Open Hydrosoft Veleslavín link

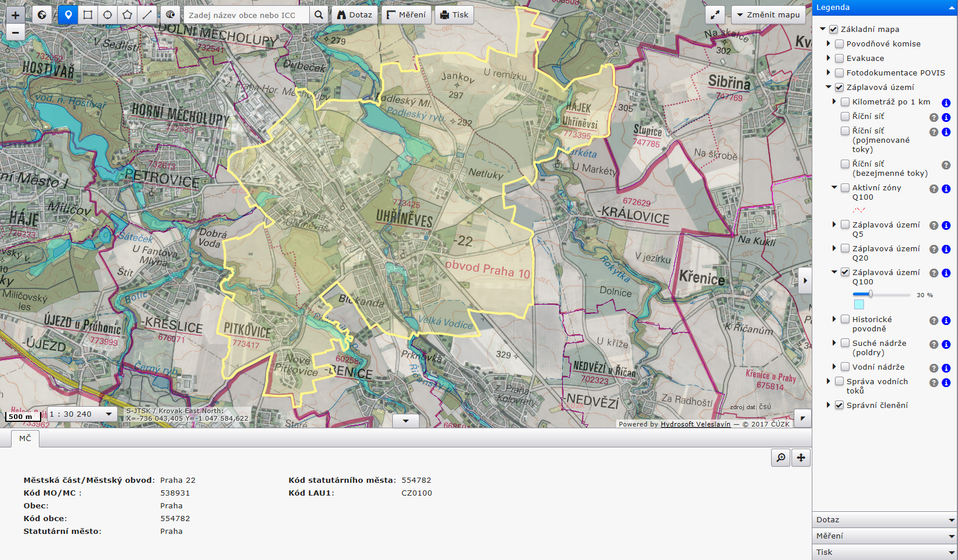coord(696,424)
